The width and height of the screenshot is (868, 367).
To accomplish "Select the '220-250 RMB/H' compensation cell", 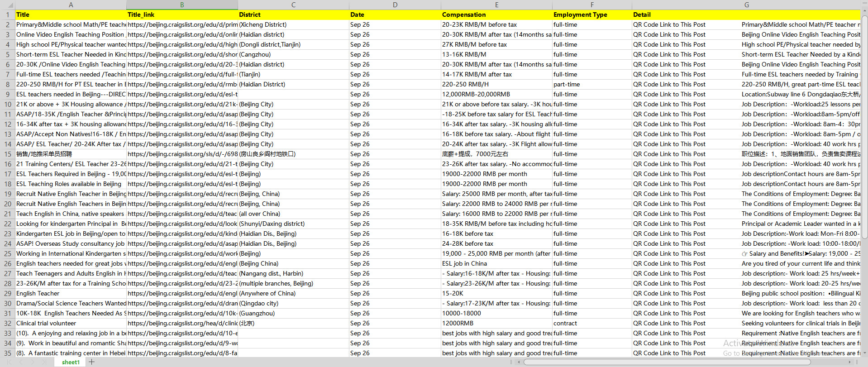I will click(496, 84).
